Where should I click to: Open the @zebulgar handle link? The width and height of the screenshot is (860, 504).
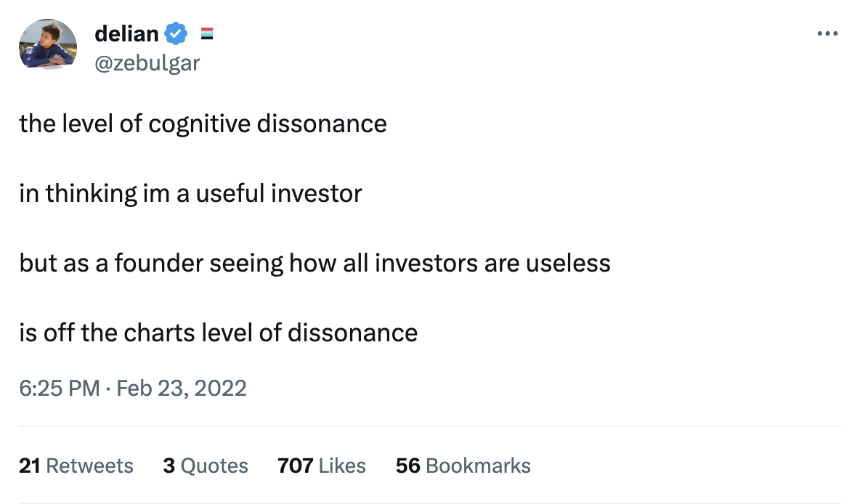147,63
